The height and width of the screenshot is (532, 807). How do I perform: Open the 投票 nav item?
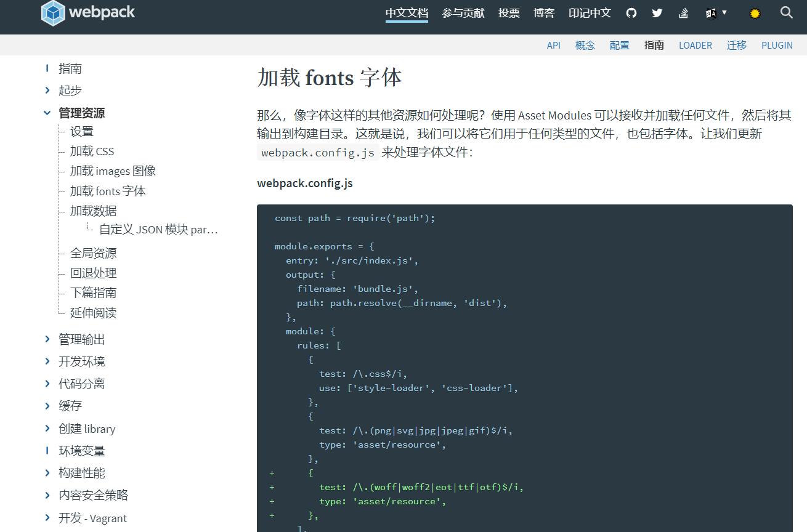click(x=509, y=13)
